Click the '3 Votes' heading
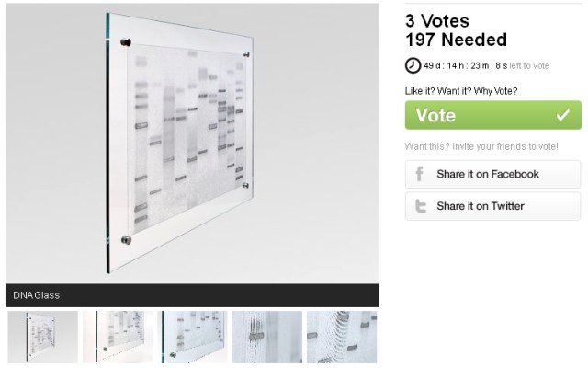Viewport: 588px width, 368px height. (x=437, y=21)
